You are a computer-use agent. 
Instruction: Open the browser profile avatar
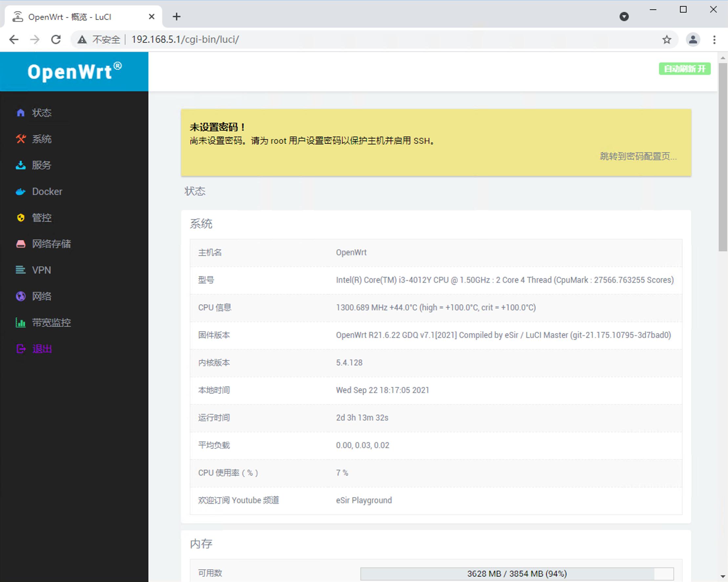pos(693,39)
